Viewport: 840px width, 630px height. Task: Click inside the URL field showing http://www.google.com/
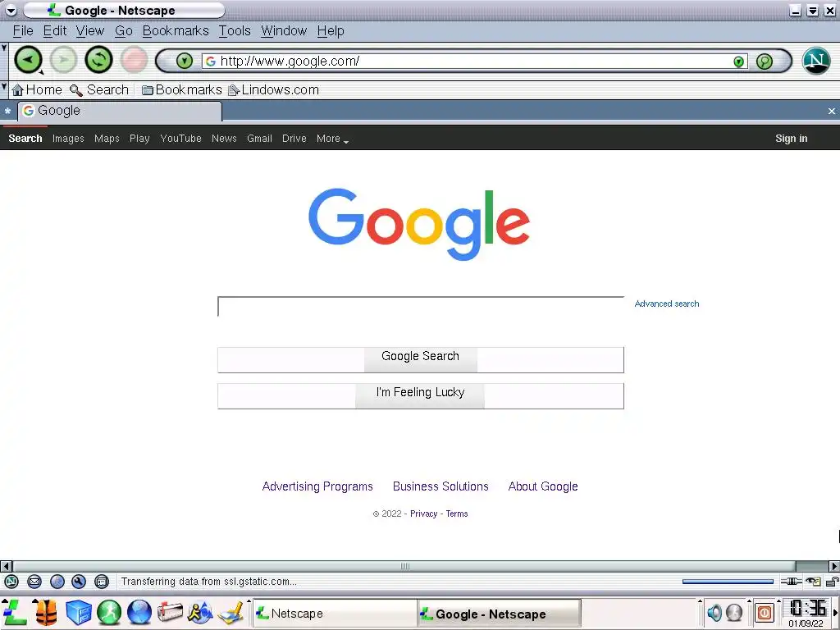[474, 61]
